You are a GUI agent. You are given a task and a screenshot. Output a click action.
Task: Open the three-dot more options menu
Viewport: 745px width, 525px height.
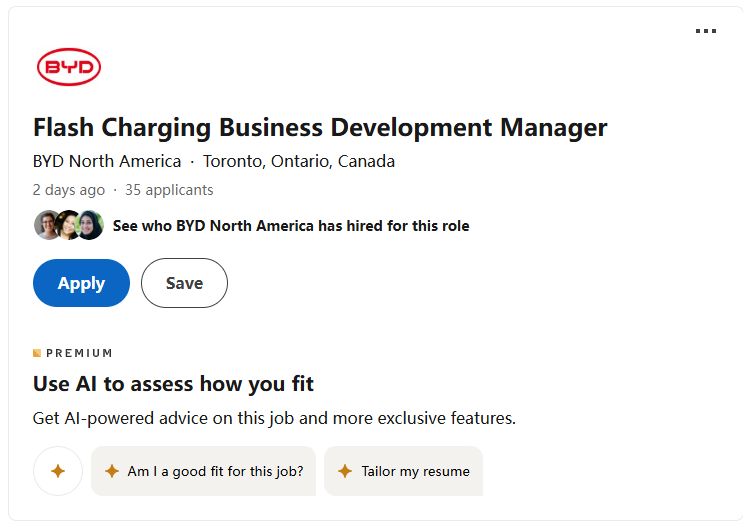(x=706, y=31)
